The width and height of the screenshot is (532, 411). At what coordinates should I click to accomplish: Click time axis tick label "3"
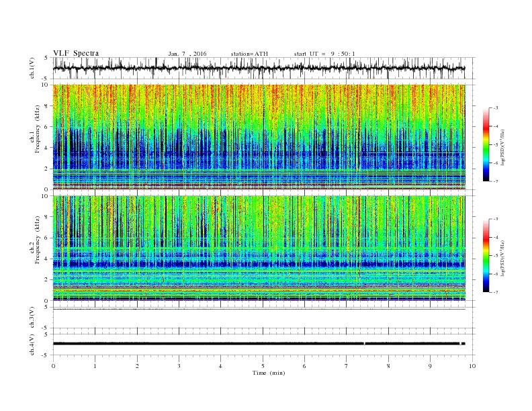[x=179, y=366]
